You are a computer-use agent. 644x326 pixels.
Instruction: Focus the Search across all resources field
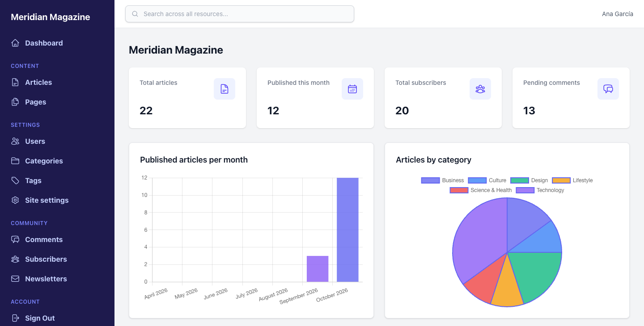pos(240,14)
